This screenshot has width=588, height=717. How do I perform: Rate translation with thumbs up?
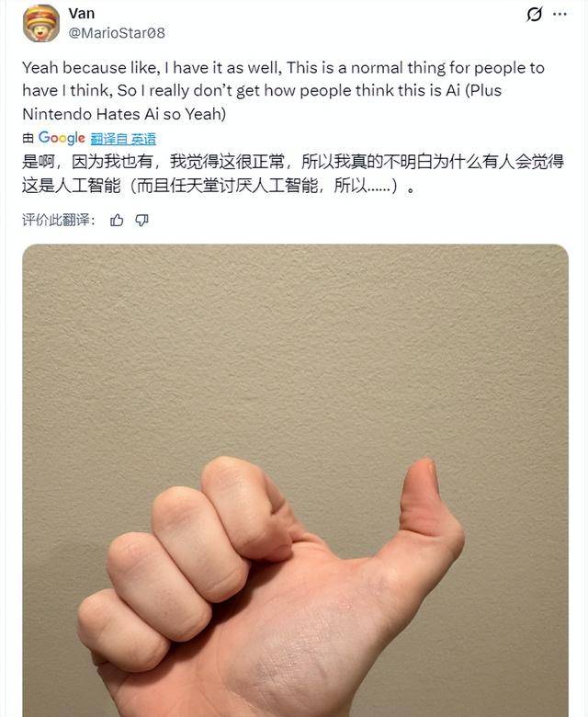(x=117, y=221)
